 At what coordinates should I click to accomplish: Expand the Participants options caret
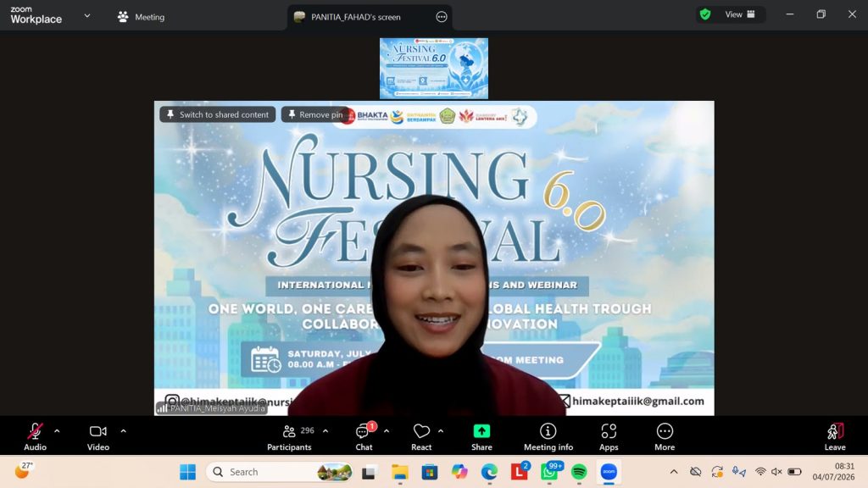click(325, 431)
